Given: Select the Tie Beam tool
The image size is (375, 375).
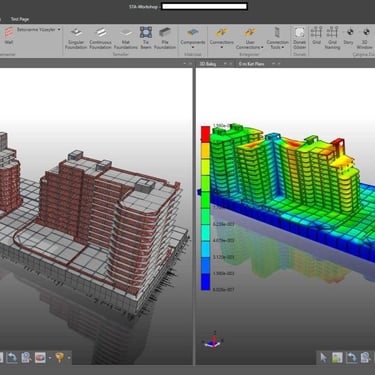Looking at the screenshot, I should [146, 38].
